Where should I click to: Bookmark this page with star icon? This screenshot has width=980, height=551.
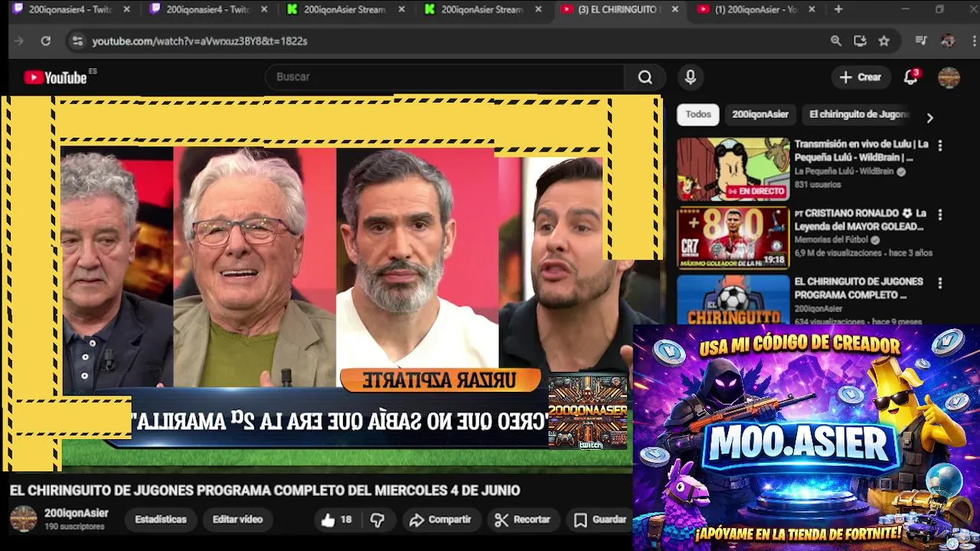pos(884,41)
